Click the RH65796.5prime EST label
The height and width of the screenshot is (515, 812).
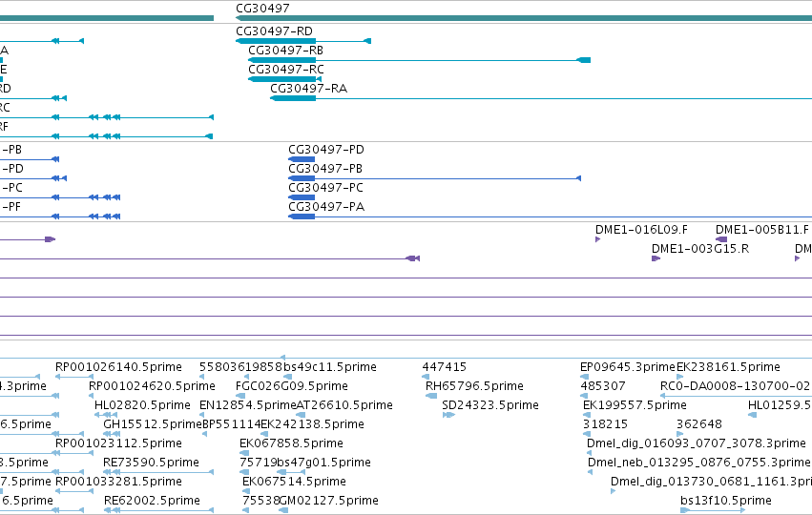tap(474, 386)
